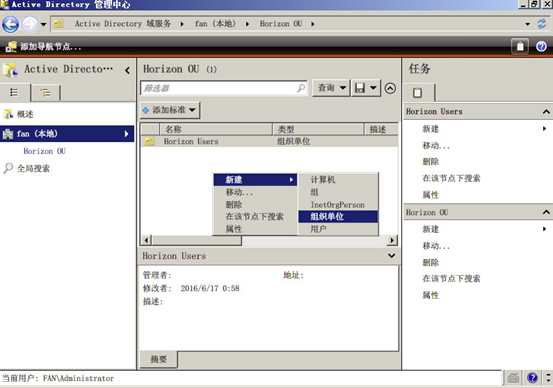Open the help icon in header bar

pos(541,46)
